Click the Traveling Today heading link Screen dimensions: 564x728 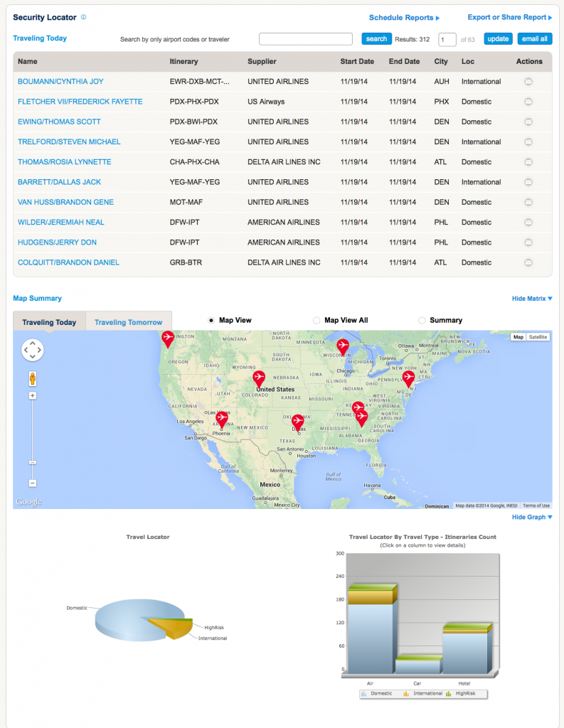click(40, 38)
